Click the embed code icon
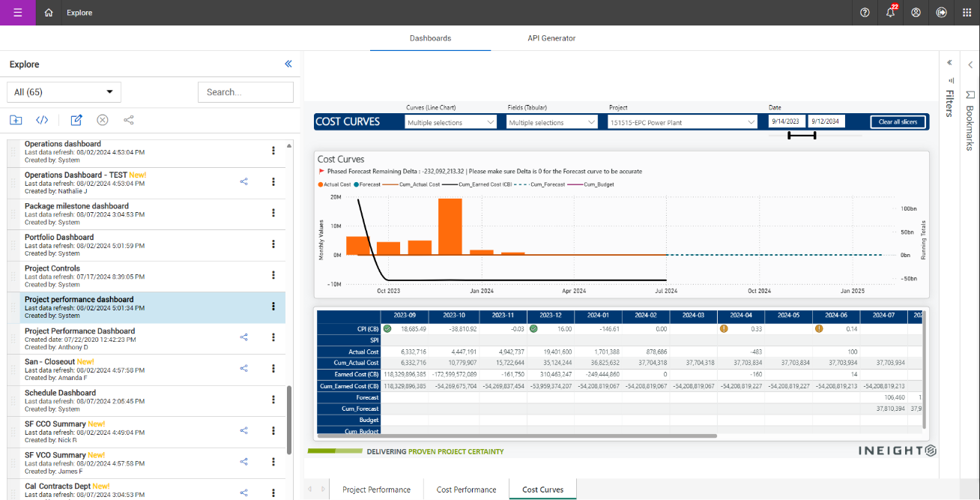This screenshot has height=500, width=980. tap(43, 120)
